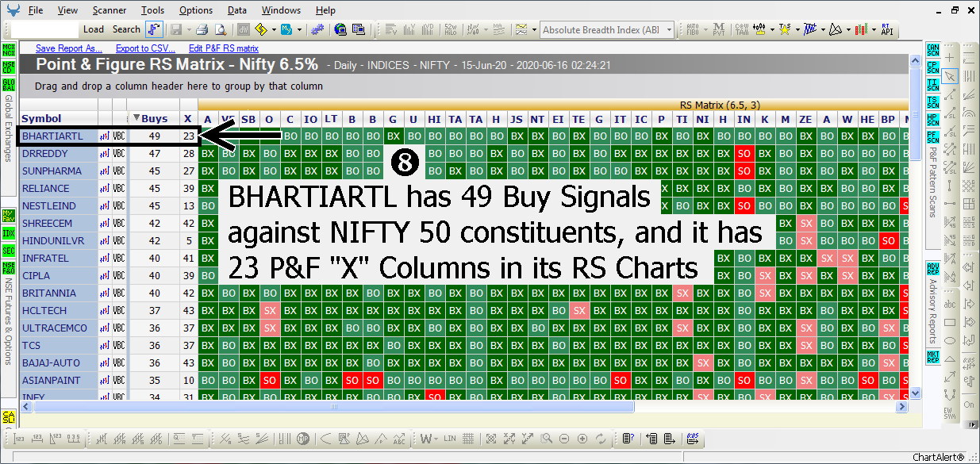Click the Edit P&F RS matrix link

[x=224, y=48]
